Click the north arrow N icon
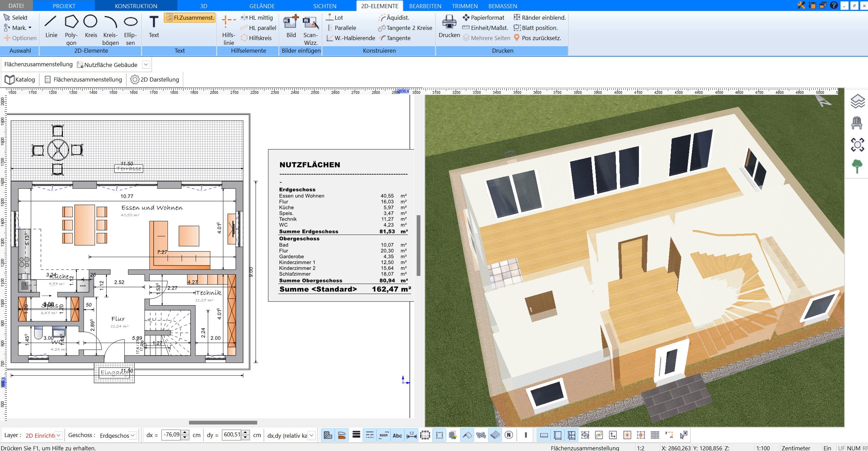868x451 pixels. click(x=508, y=435)
